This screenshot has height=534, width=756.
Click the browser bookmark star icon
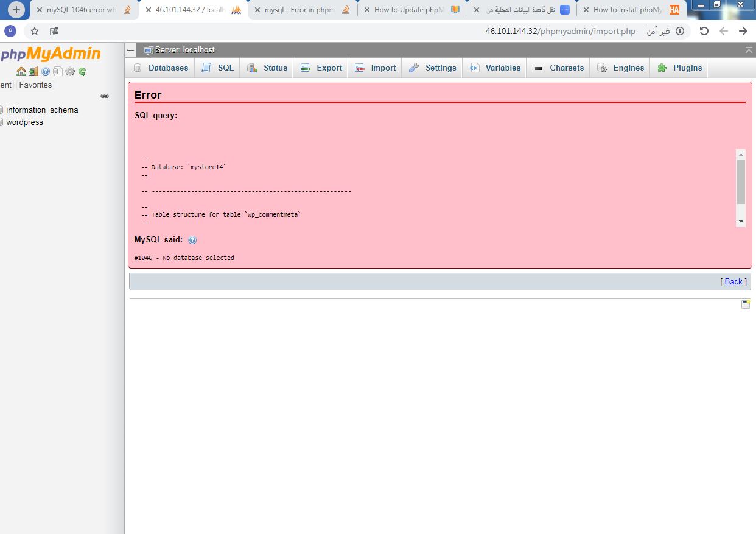35,31
